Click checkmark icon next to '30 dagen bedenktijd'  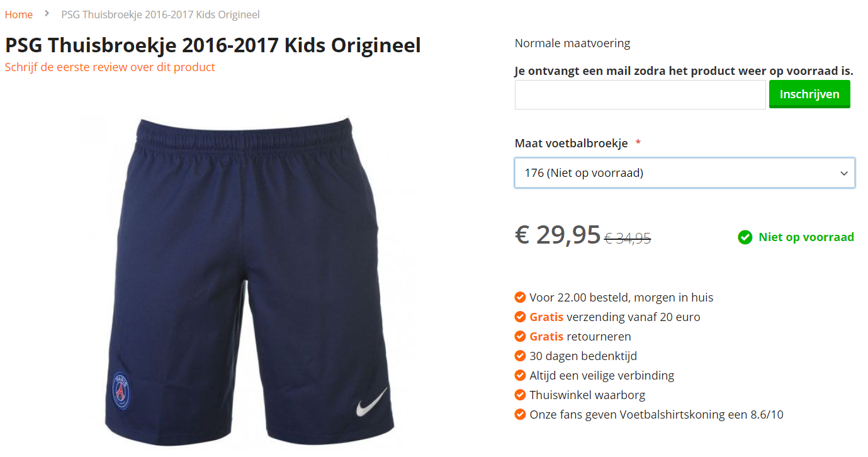click(520, 356)
